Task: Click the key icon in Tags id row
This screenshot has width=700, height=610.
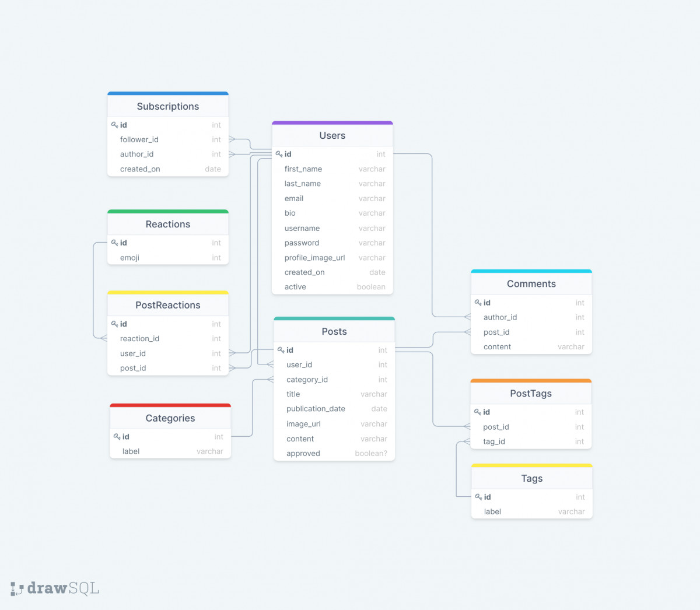Action: click(x=479, y=497)
